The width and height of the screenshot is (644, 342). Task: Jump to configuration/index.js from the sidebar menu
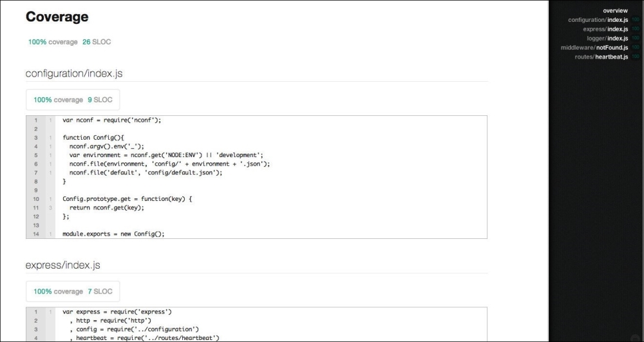coord(598,20)
